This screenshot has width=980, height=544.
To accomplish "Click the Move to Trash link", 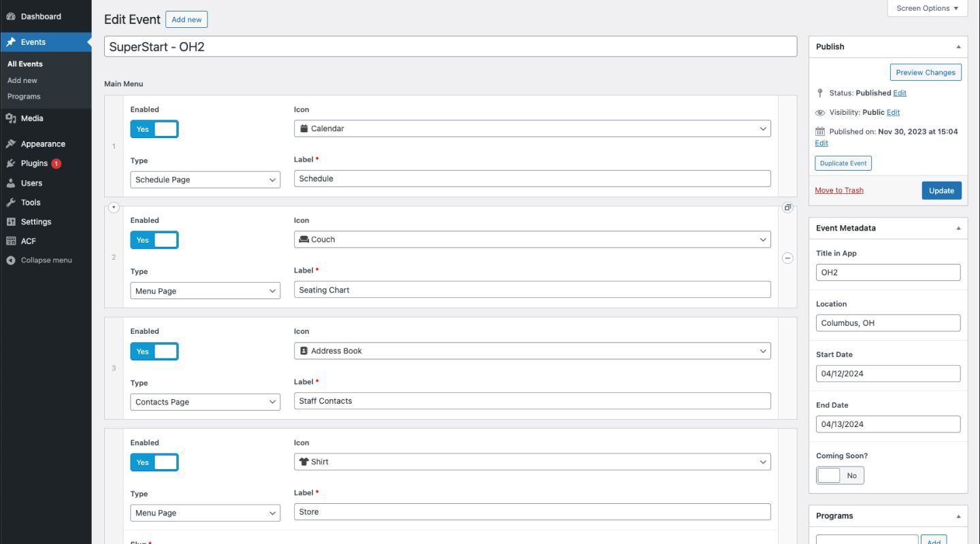I will (838, 190).
